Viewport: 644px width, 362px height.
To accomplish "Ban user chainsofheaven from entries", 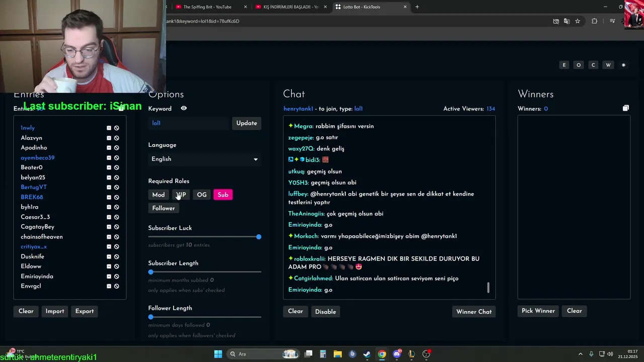I will click(x=116, y=237).
